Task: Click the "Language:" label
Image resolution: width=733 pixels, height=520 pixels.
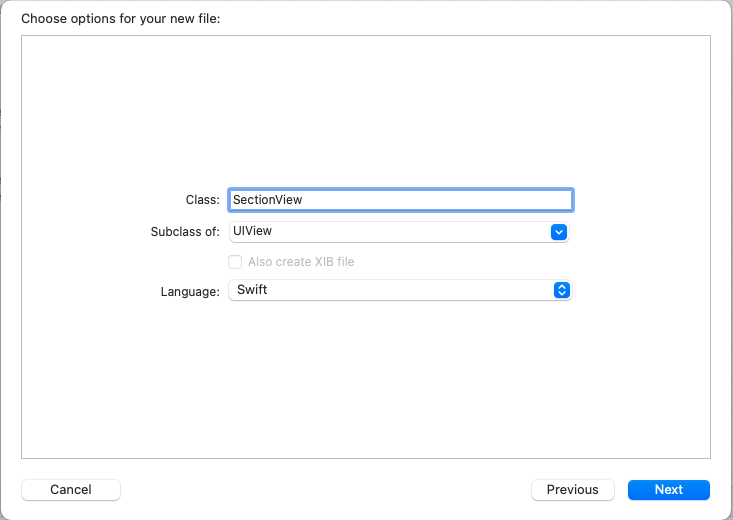Action: tap(190, 291)
